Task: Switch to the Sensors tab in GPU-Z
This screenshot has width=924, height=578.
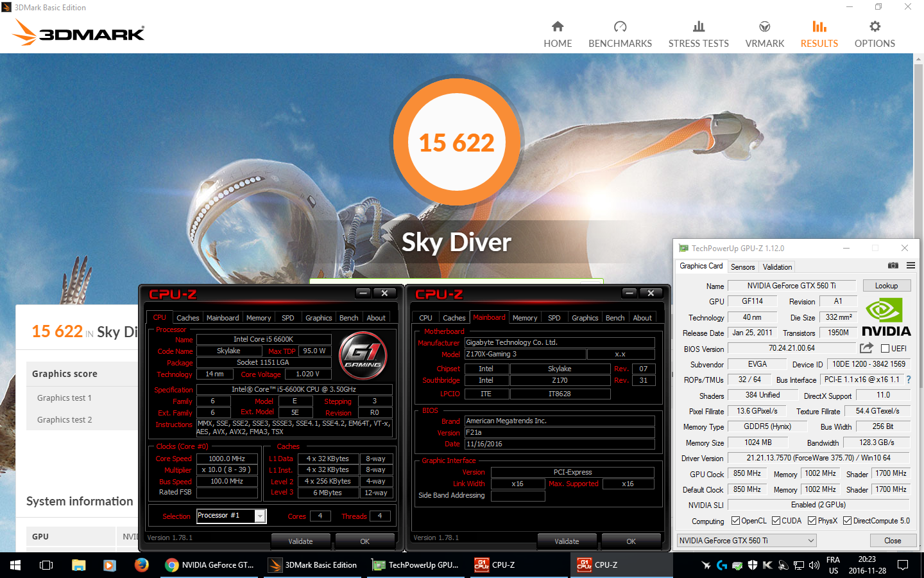Action: (x=743, y=267)
